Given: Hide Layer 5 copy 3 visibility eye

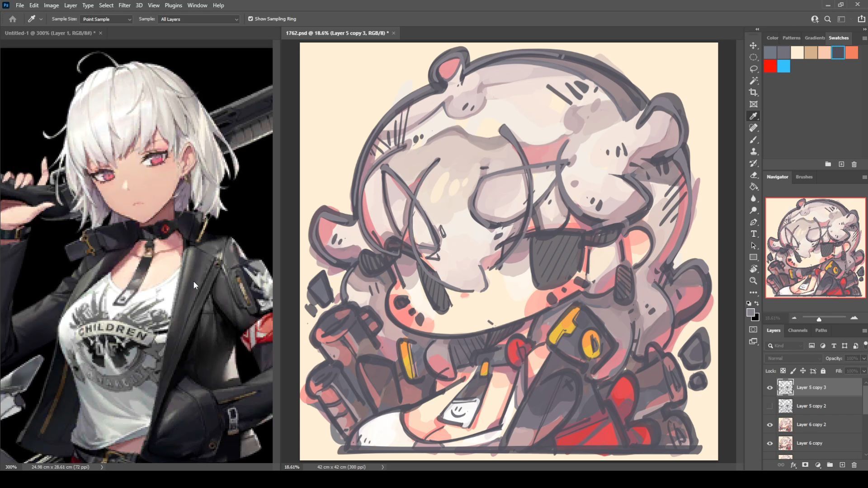Looking at the screenshot, I should [x=770, y=388].
